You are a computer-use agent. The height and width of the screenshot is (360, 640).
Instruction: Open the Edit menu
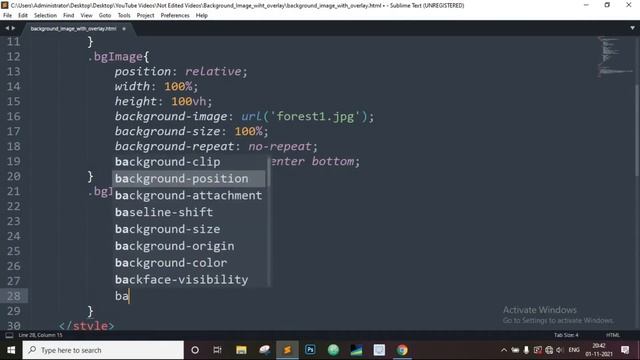(x=23, y=15)
